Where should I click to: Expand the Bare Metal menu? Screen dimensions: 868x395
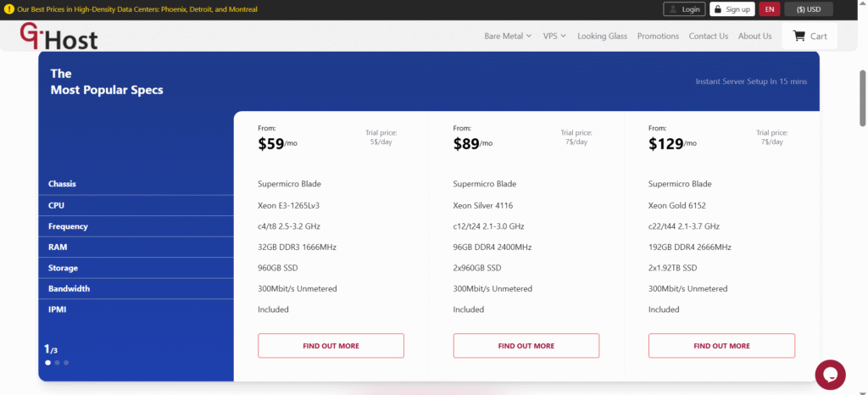coord(508,36)
